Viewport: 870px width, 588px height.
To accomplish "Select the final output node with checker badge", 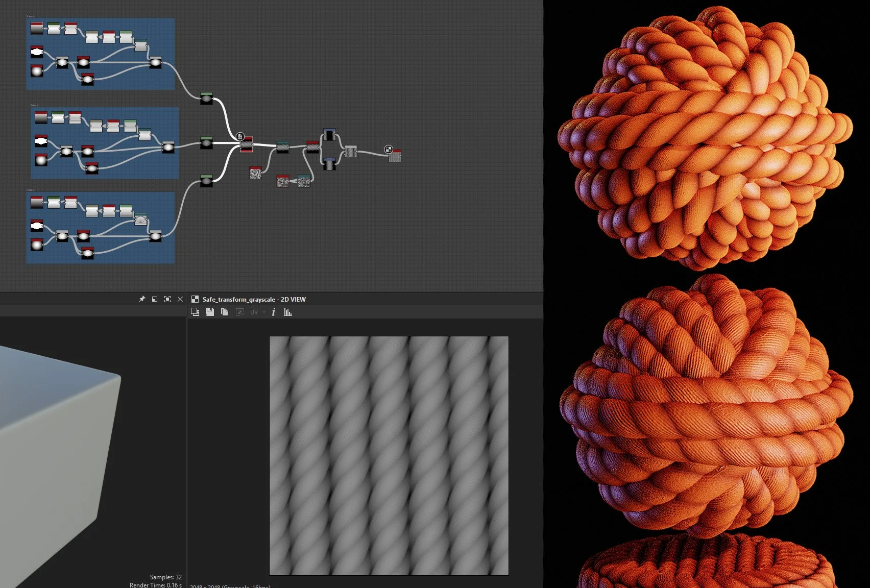I will [x=395, y=155].
